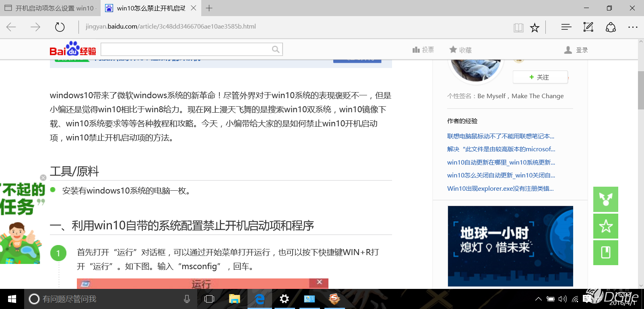Open link 解决此文件是由较高版本的microsof
644x309 pixels.
click(501, 149)
